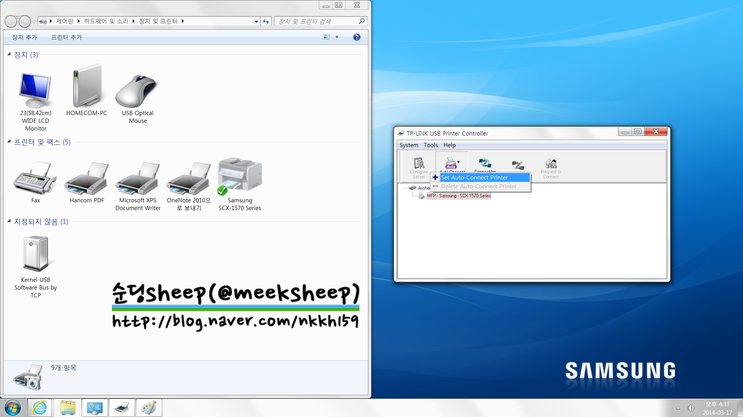Click 프린터 추가 (Add printer) button
743x417 pixels.
point(66,37)
